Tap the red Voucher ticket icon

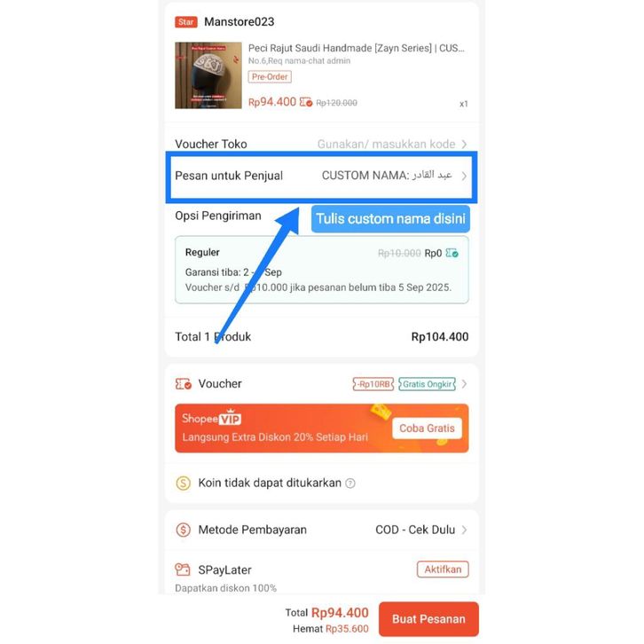[184, 384]
